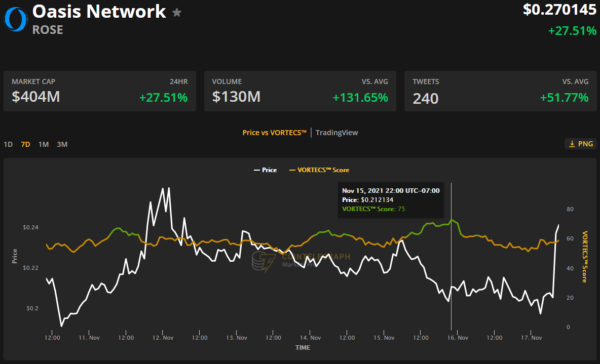Download the chart using the PNG button
Image resolution: width=600 pixels, height=364 pixels.
pyautogui.click(x=580, y=144)
